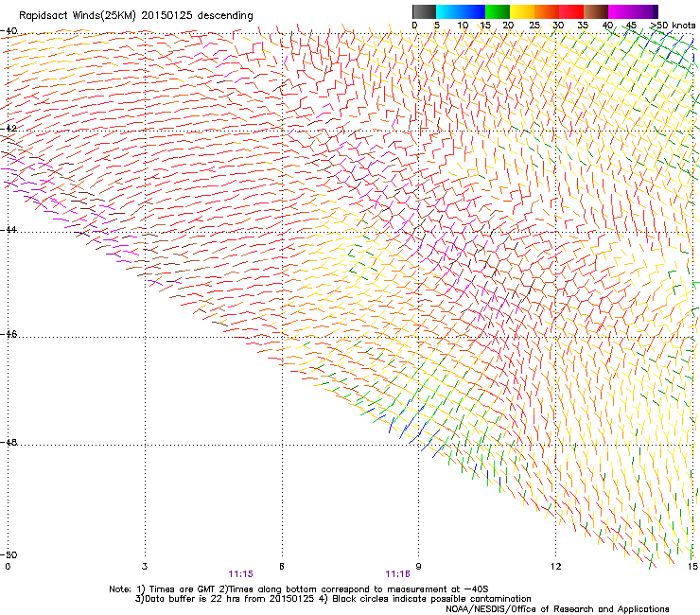The width and height of the screenshot is (700, 615).
Task: Click the latitude label -42
Action: 9,129
